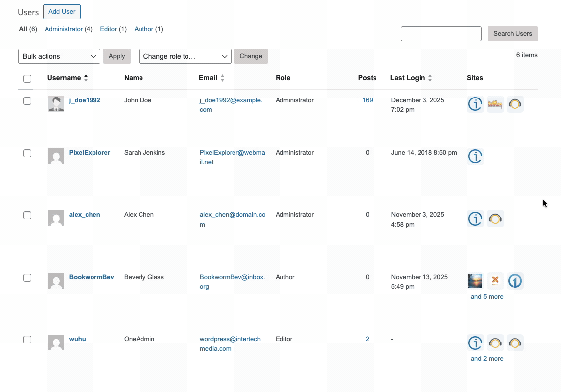Open the Change role to dropdown
Viewport: 561px width, 392px height.
click(x=185, y=56)
